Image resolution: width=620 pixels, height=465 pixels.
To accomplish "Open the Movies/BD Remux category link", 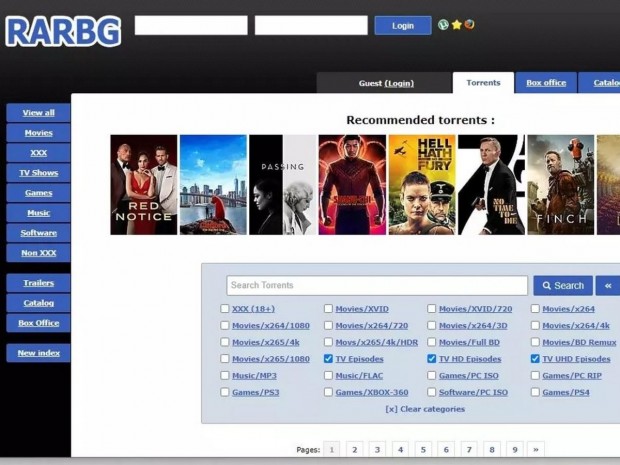I will click(x=579, y=342).
